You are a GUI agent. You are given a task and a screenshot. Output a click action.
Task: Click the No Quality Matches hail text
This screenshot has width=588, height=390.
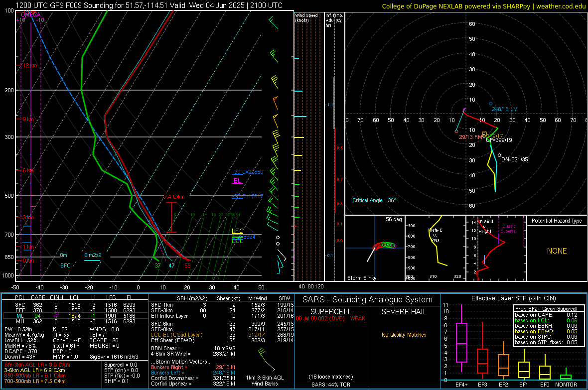(x=404, y=335)
